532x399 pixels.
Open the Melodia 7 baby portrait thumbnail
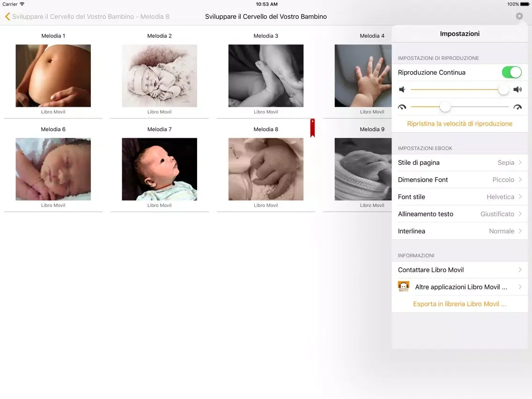(160, 169)
